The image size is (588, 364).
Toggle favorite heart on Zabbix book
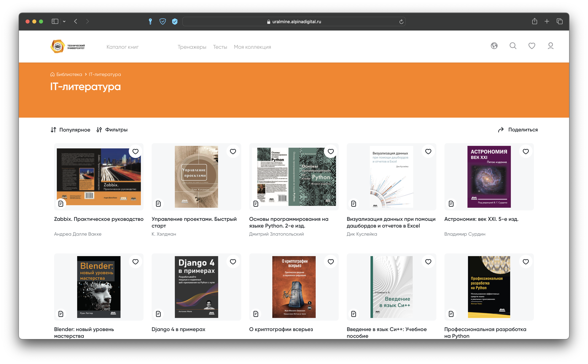[x=135, y=151]
